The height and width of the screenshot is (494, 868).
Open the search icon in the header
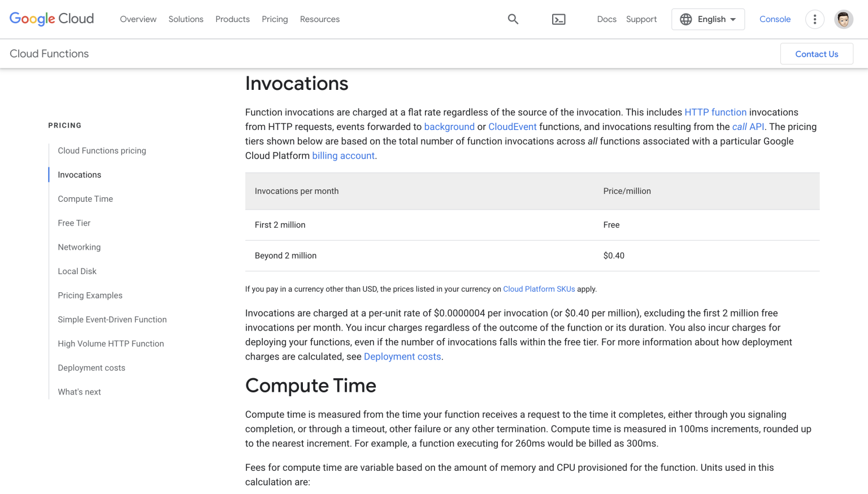click(x=513, y=19)
